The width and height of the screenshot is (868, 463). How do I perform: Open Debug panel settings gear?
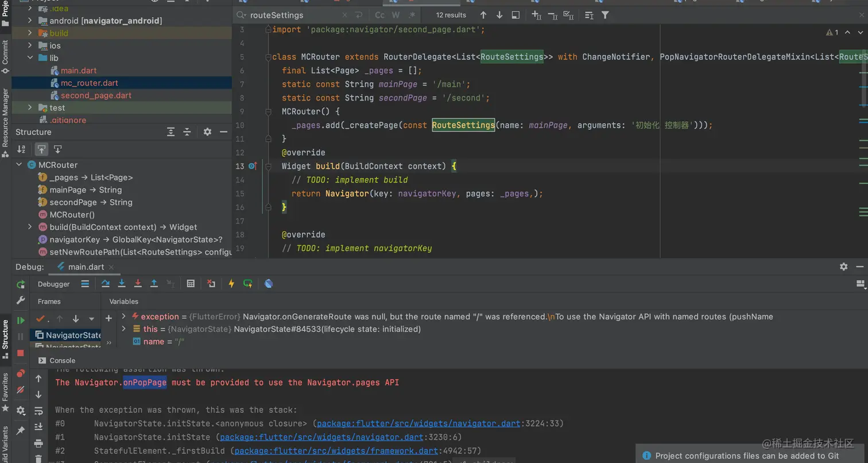[843, 267]
